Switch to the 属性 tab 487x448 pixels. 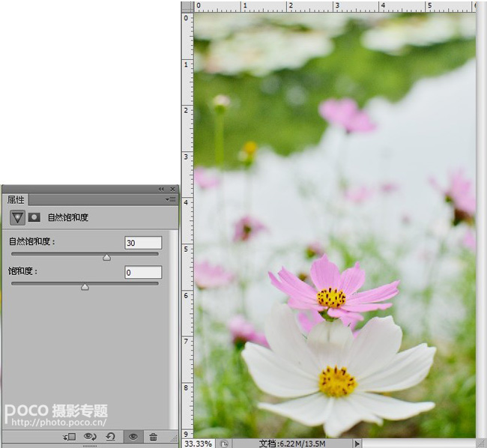click(16, 200)
